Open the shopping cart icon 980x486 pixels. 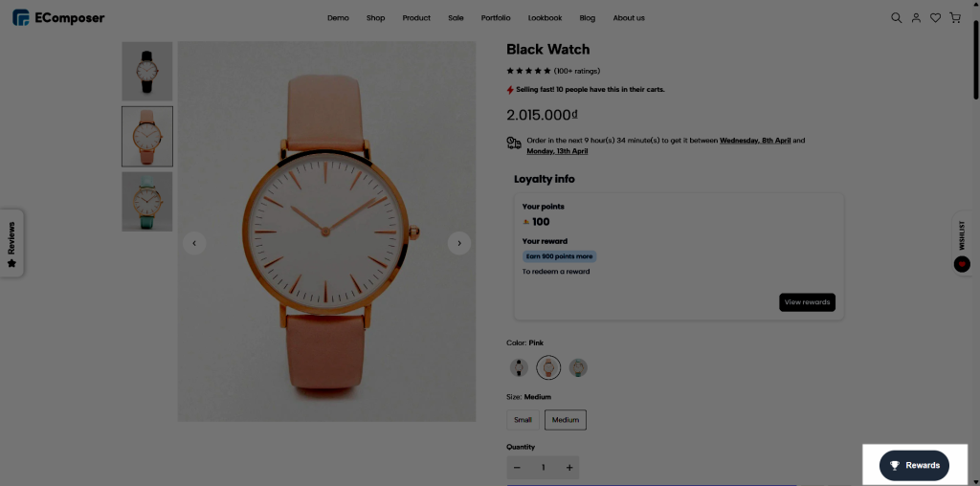955,18
